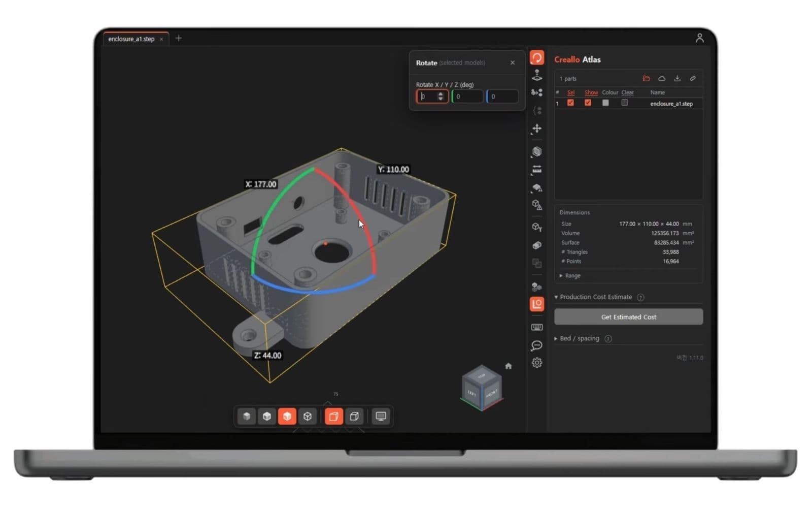Open the chat feedback speech bubble icon

point(536,345)
